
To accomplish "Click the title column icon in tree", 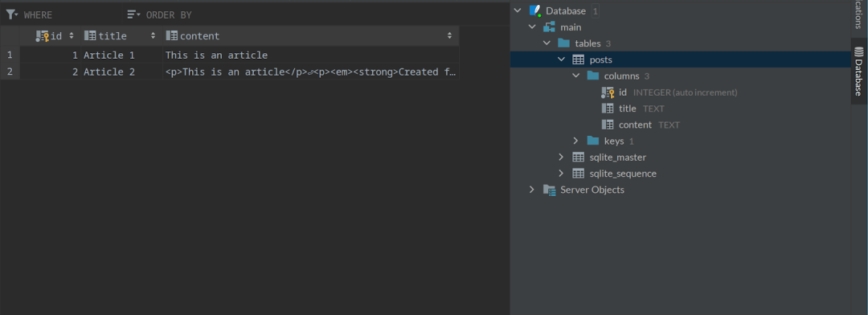I will tap(608, 108).
